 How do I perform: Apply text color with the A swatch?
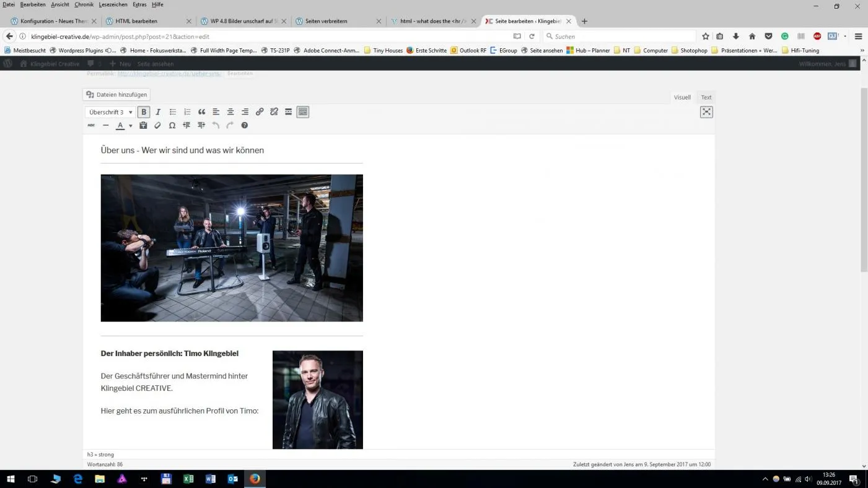point(120,126)
